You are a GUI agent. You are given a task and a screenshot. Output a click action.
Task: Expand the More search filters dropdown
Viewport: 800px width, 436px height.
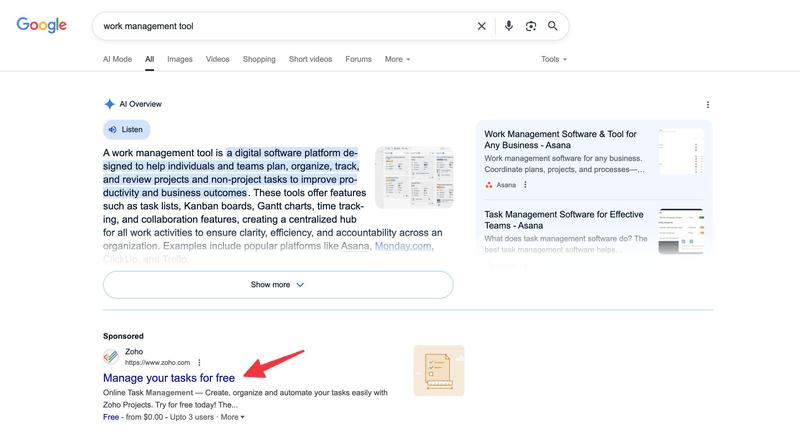(x=397, y=59)
